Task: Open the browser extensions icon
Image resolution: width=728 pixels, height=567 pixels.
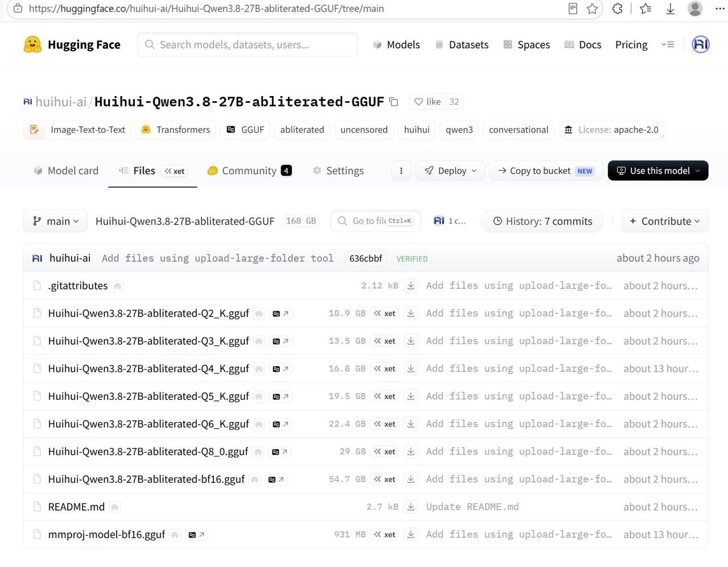Action: (617, 9)
